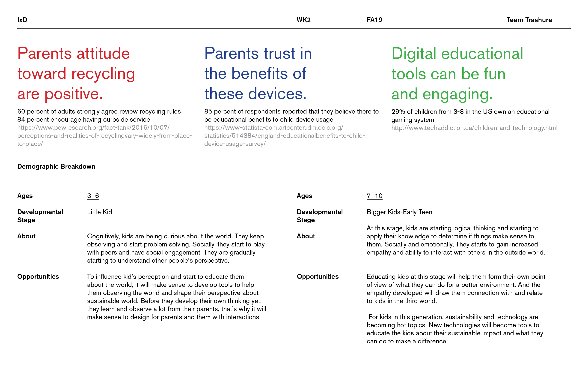Click the Bigger Kids-Early Teen text
588x381 pixels.
click(399, 212)
